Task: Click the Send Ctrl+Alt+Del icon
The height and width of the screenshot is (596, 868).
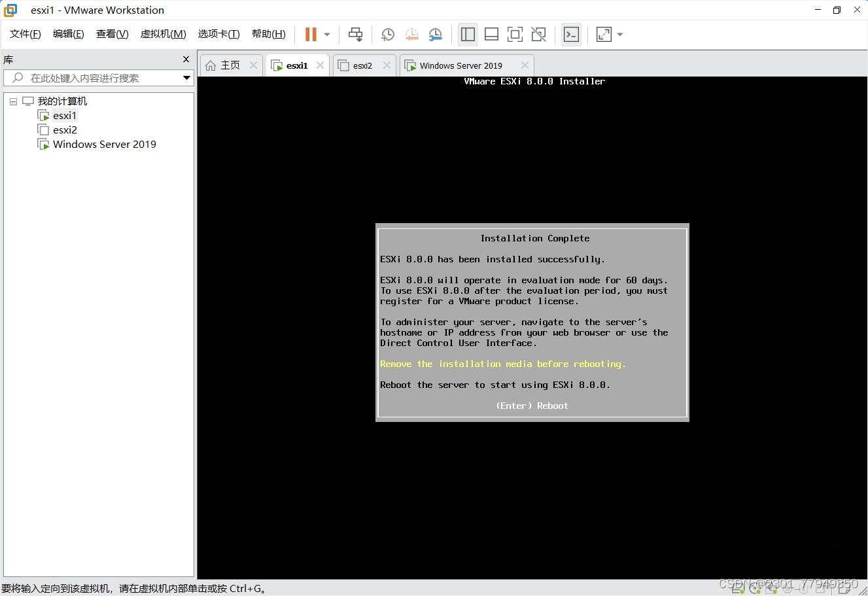Action: [355, 35]
